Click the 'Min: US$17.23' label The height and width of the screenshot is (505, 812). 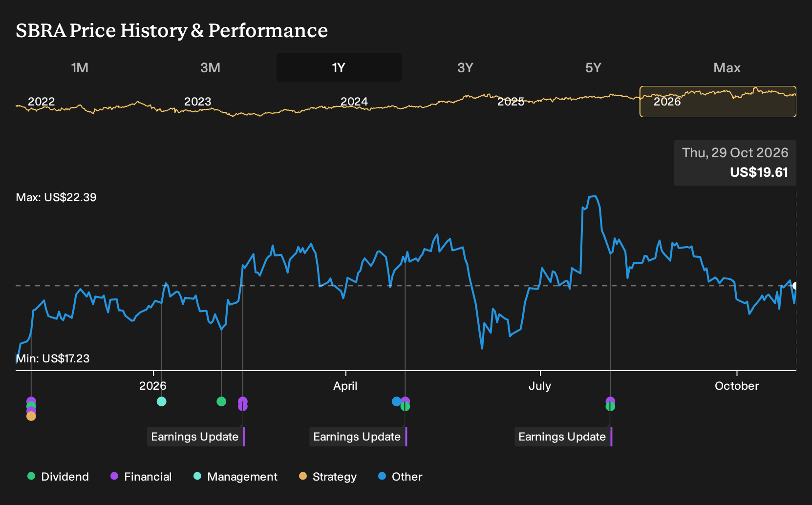tap(53, 358)
